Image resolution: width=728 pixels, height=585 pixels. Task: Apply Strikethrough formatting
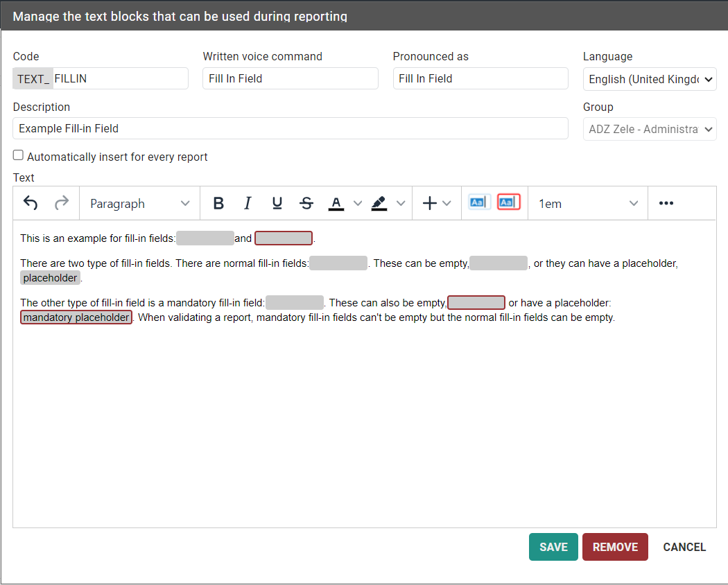pyautogui.click(x=306, y=203)
